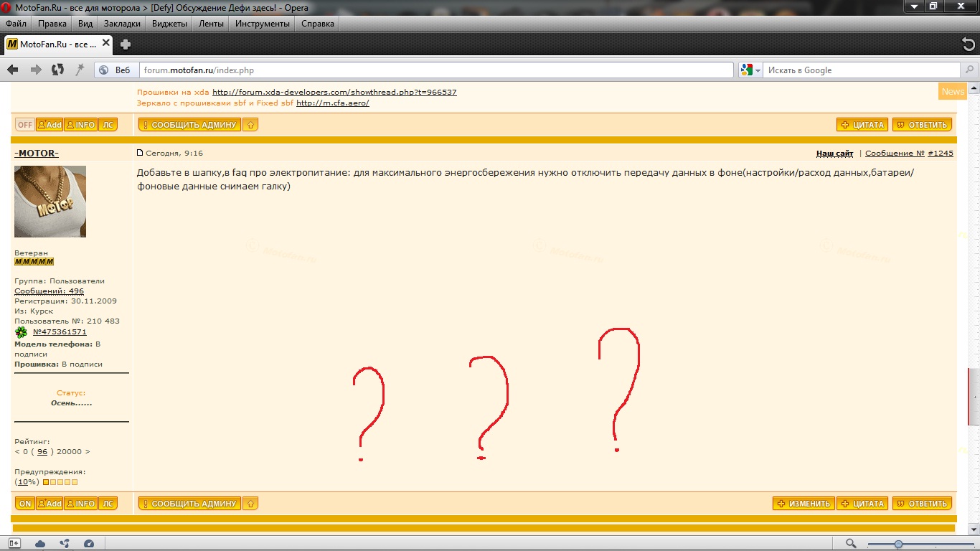Click the Наш сайт link
The height and width of the screenshot is (551, 980).
coord(834,153)
